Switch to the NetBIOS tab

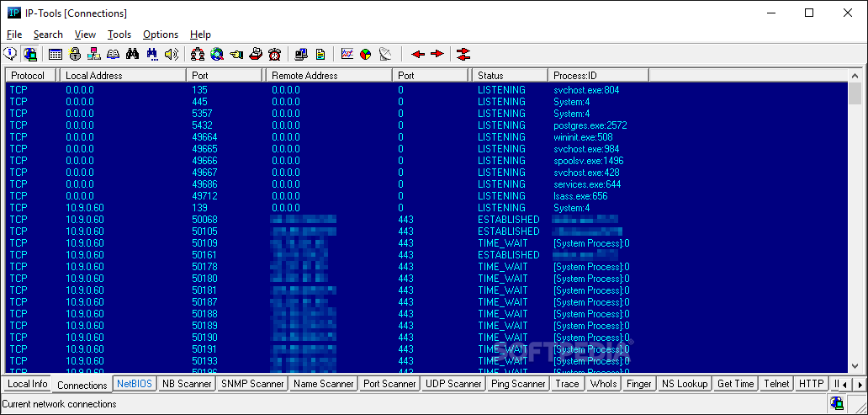tap(135, 383)
